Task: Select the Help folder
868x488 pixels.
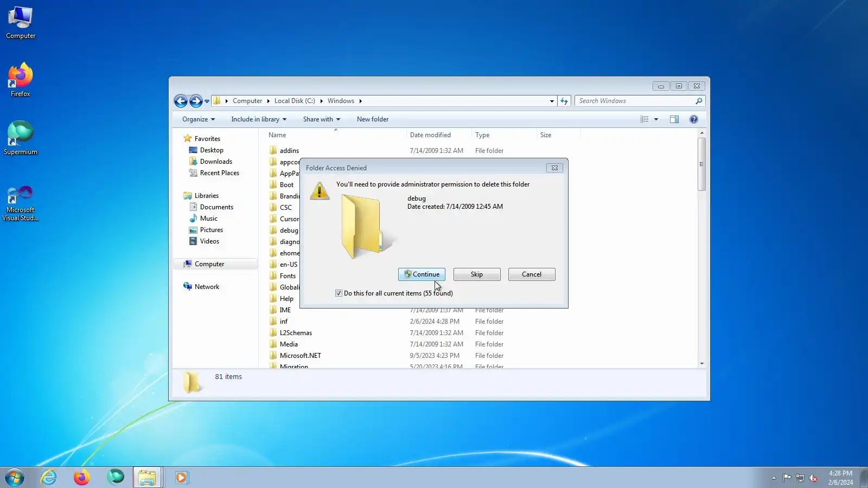Action: pos(286,299)
